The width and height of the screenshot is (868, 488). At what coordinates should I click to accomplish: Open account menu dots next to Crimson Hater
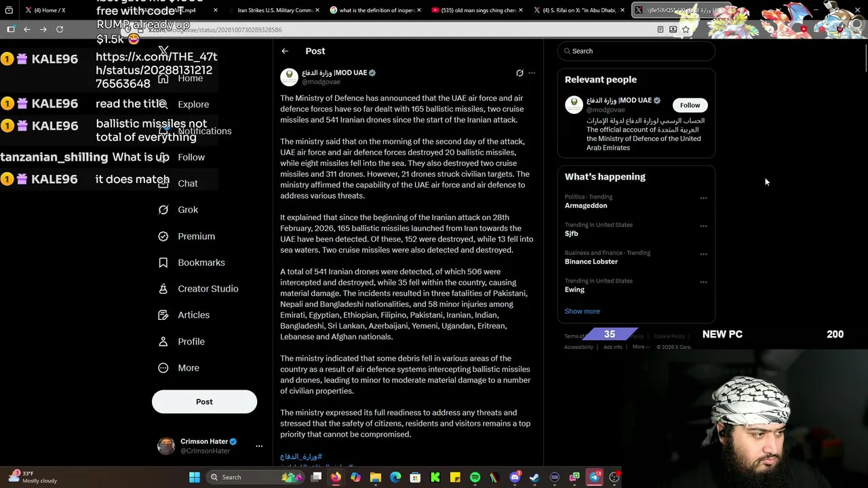[x=258, y=446]
